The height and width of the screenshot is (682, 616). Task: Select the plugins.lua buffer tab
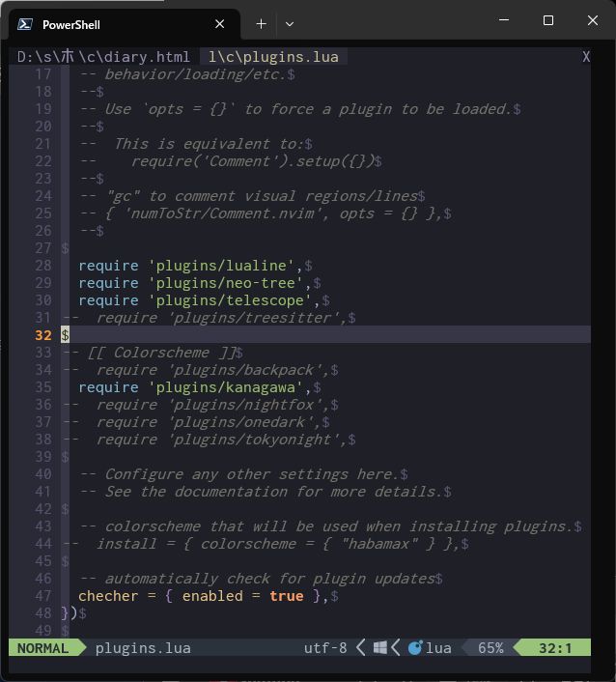272,57
